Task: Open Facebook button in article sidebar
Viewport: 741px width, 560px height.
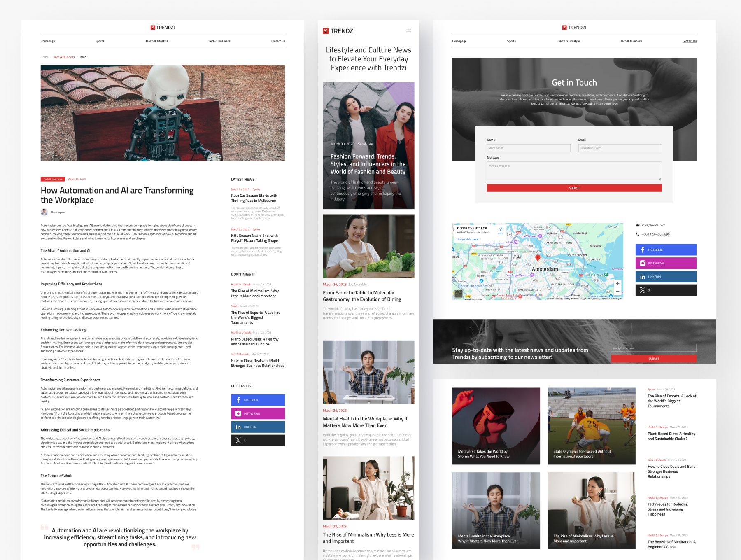Action: (258, 400)
